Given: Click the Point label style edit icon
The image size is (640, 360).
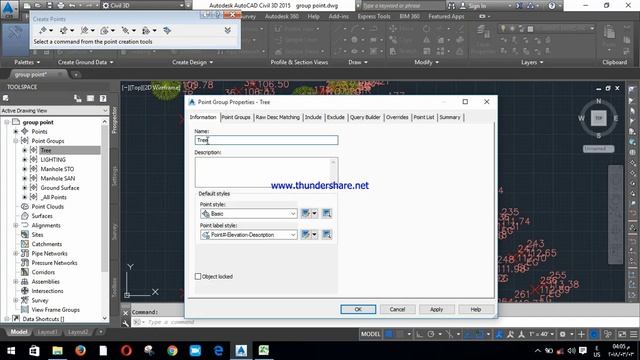Looking at the screenshot, I should coord(305,235).
